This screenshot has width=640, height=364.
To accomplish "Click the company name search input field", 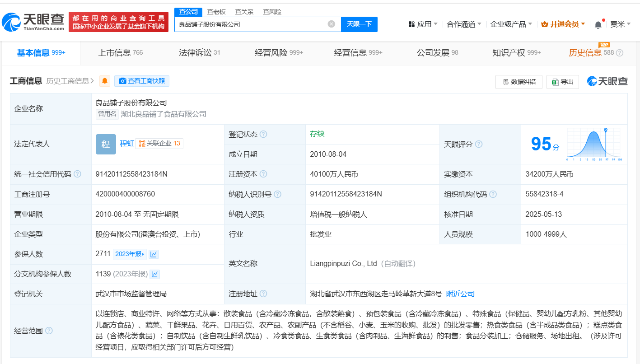I will click(251, 24).
